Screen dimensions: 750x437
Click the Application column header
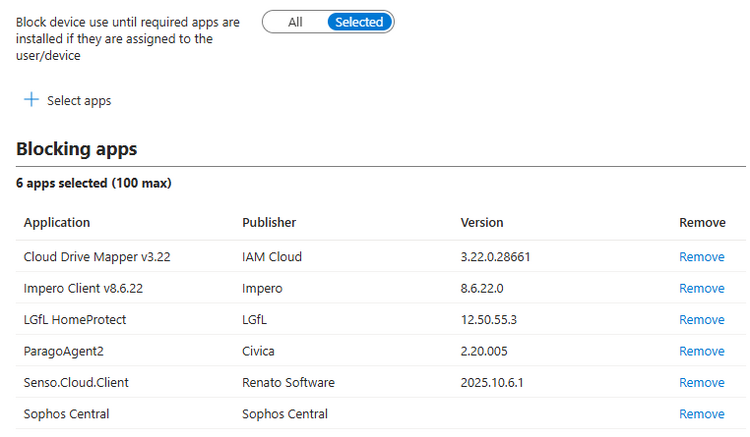tap(57, 223)
